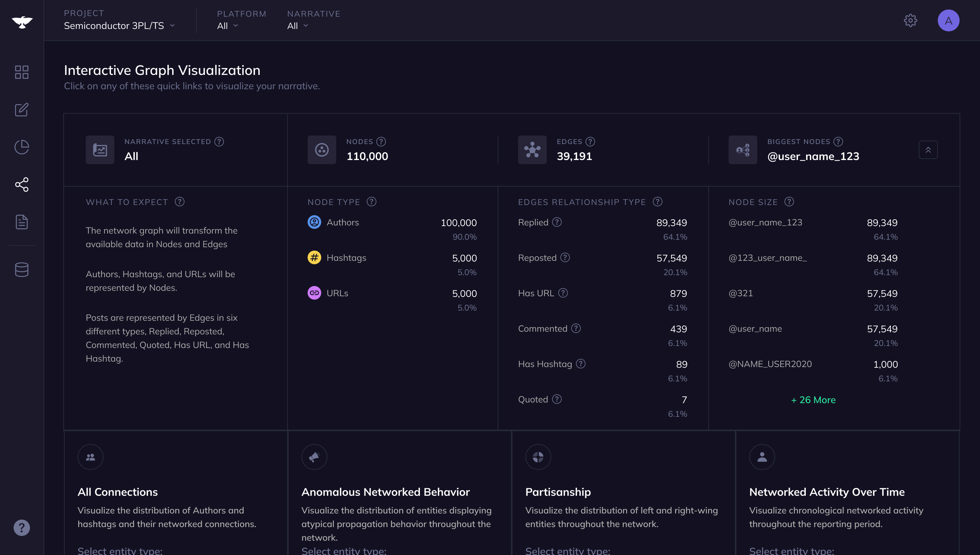Open the document report icon in sidebar
980x555 pixels.
pyautogui.click(x=22, y=222)
